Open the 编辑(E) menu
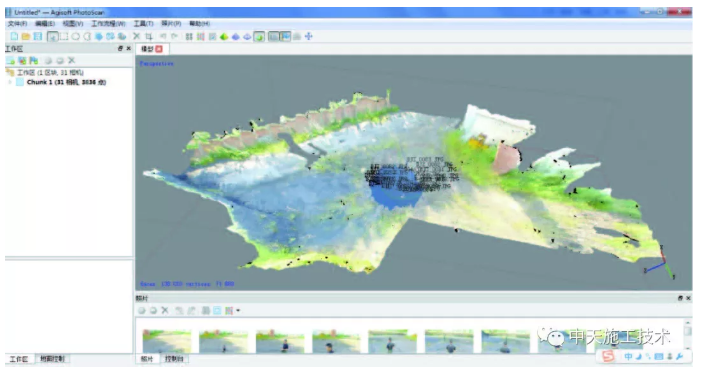The height and width of the screenshot is (374, 701). click(x=45, y=24)
